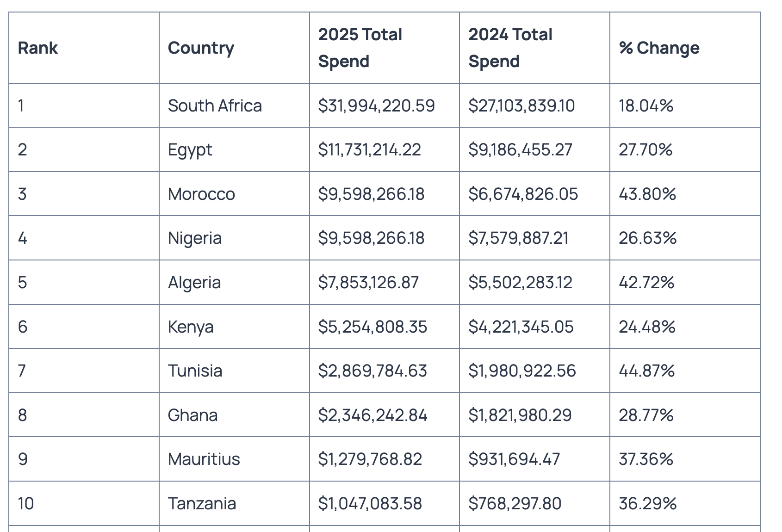Select Kenya's 2025 spend $5,254,808.35
The image size is (782, 532).
coord(372,327)
